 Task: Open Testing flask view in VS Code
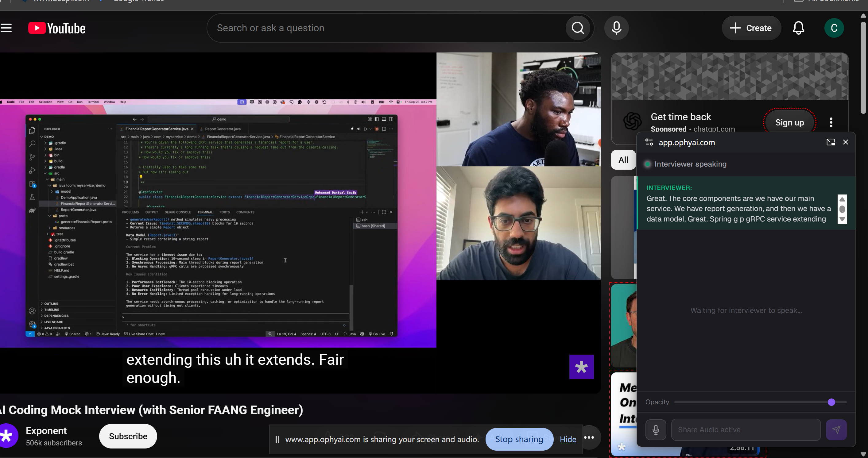pyautogui.click(x=32, y=197)
